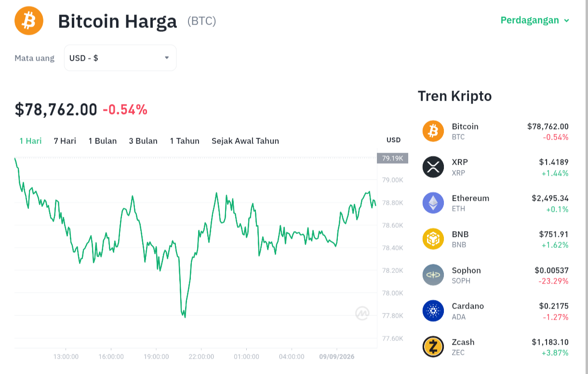Screen dimensions: 588x374
Task: Choose Sejak Awal Tahun range
Action: tap(245, 141)
